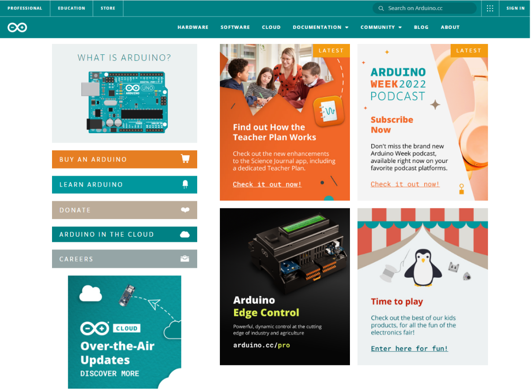532x392 pixels.
Task: Click Discover More on the Cloud banner
Action: tap(110, 374)
